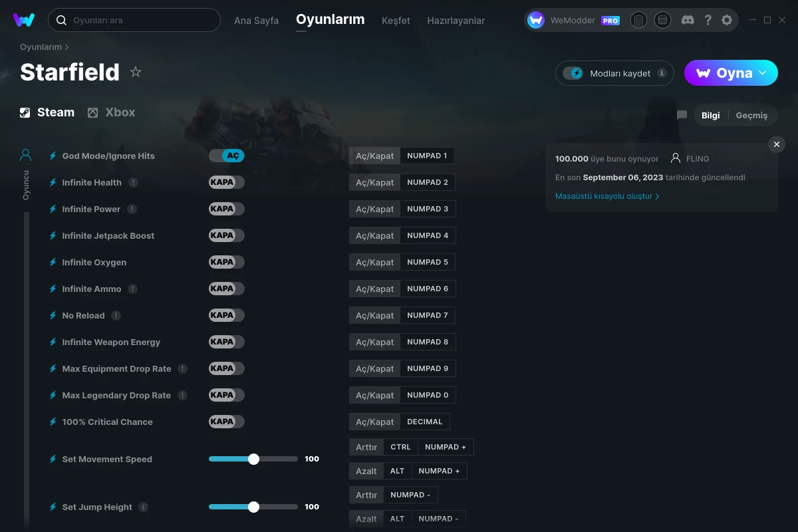Click info icon next to No Reload
The height and width of the screenshot is (532, 798).
(x=116, y=315)
